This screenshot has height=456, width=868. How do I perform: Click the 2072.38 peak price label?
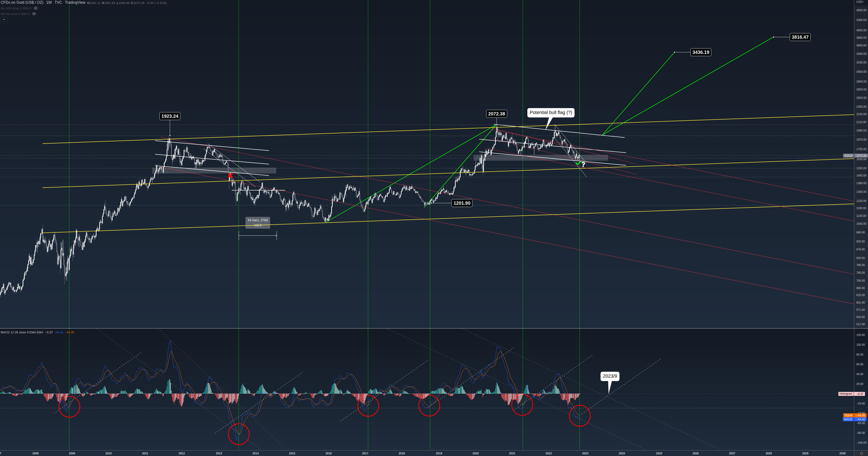496,114
